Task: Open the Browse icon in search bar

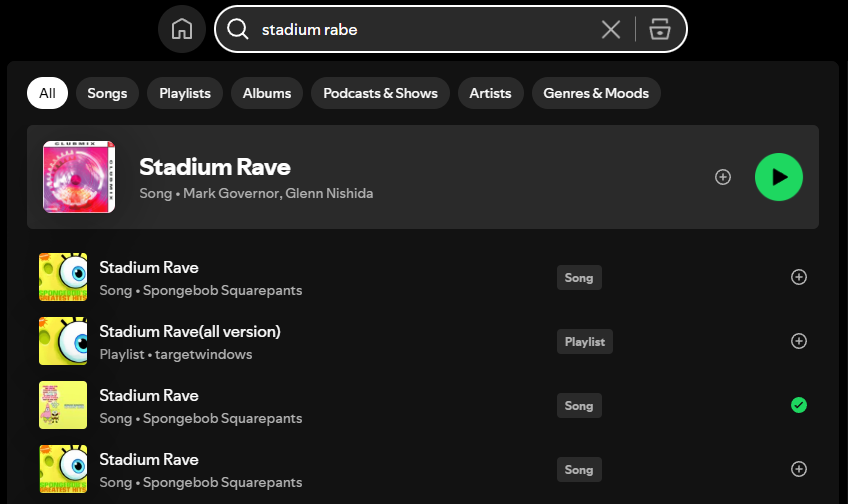Action: click(x=659, y=29)
